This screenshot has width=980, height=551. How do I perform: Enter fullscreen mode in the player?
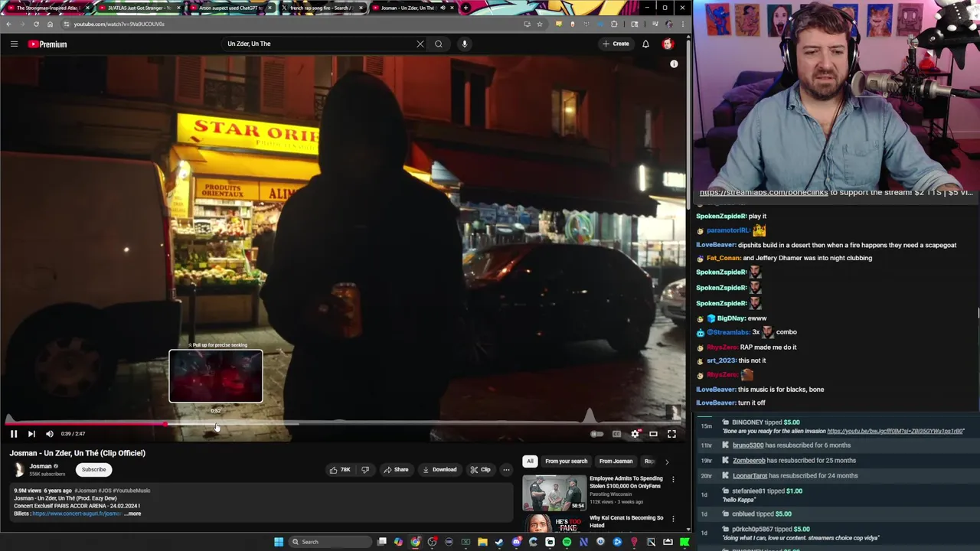pyautogui.click(x=671, y=434)
